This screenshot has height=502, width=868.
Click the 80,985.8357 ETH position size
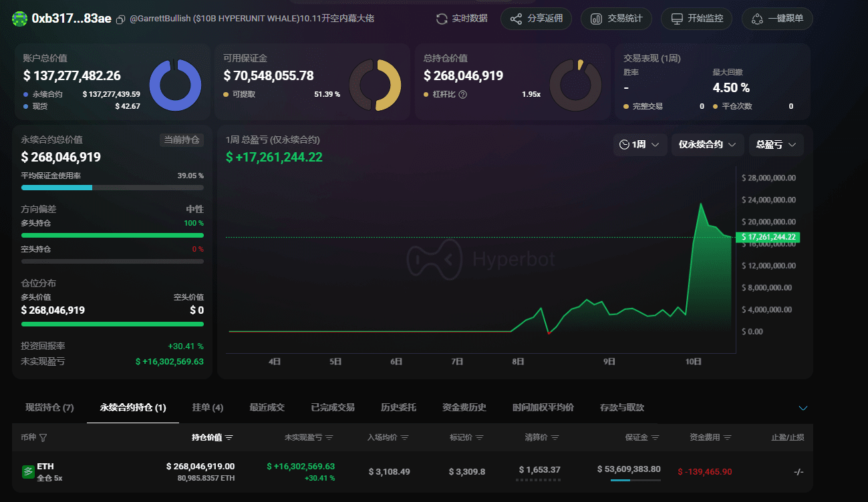tap(206, 478)
